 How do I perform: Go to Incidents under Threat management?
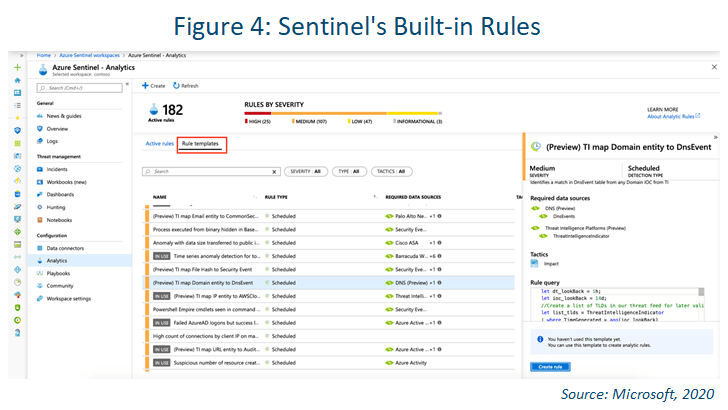(x=57, y=169)
